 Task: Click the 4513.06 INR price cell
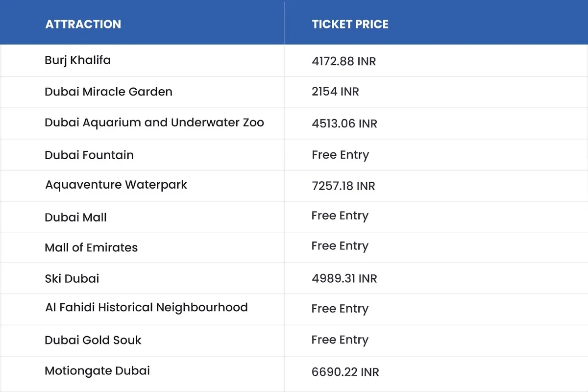[x=344, y=123]
